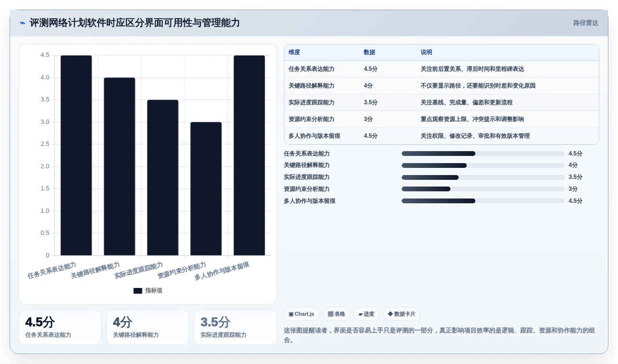Click the 4.5 y-axis tick label
This screenshot has width=618, height=364.
click(x=45, y=55)
